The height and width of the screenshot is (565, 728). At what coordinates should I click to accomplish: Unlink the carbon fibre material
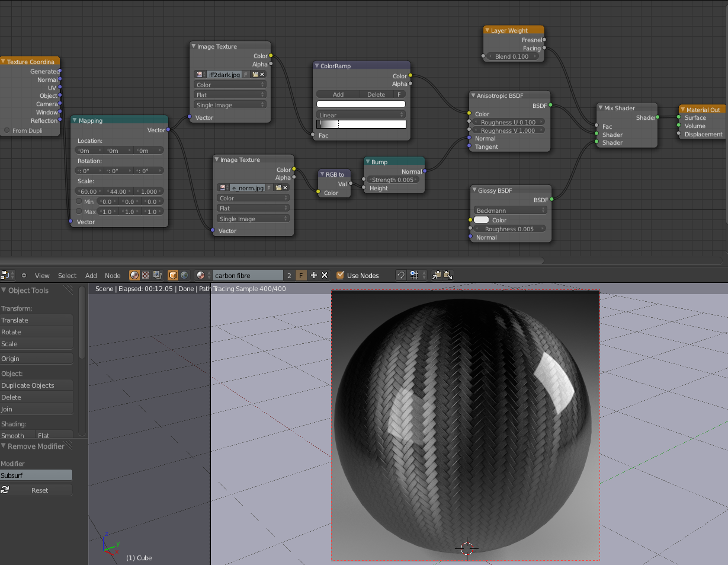click(x=325, y=275)
